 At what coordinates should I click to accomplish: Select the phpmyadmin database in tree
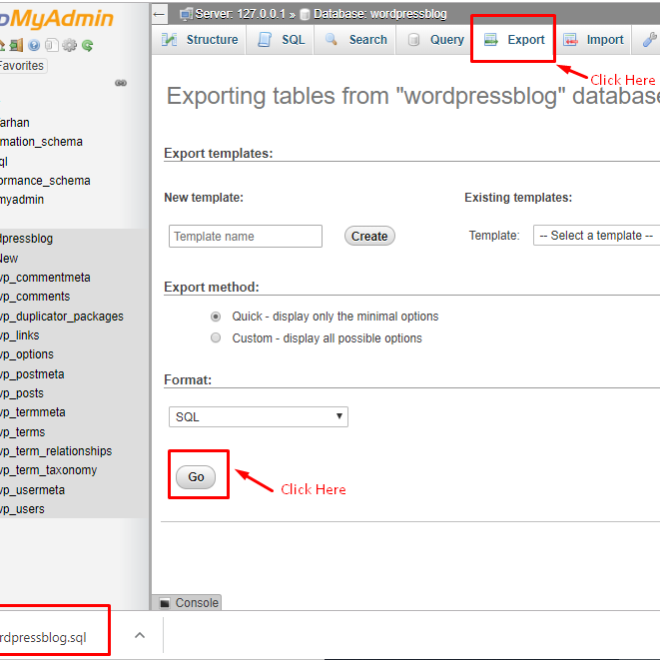point(22,200)
